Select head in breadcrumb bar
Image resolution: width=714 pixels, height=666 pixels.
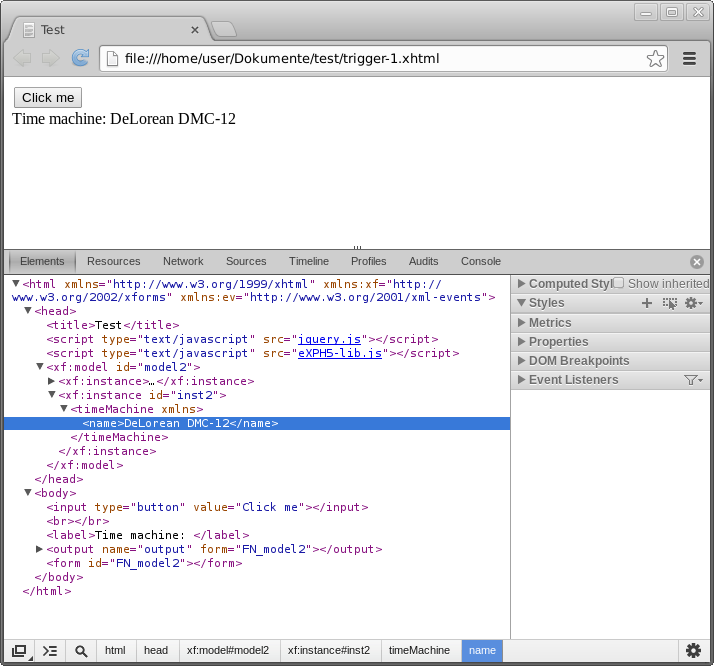click(156, 651)
